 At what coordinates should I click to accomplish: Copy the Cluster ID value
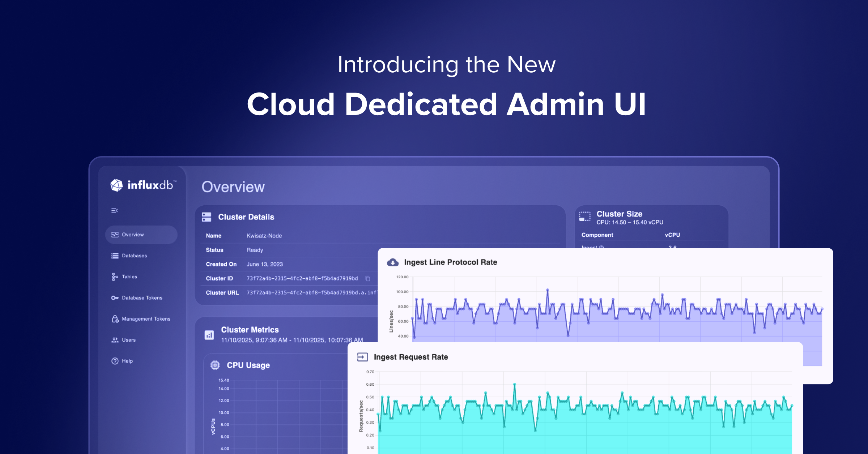[x=367, y=278]
